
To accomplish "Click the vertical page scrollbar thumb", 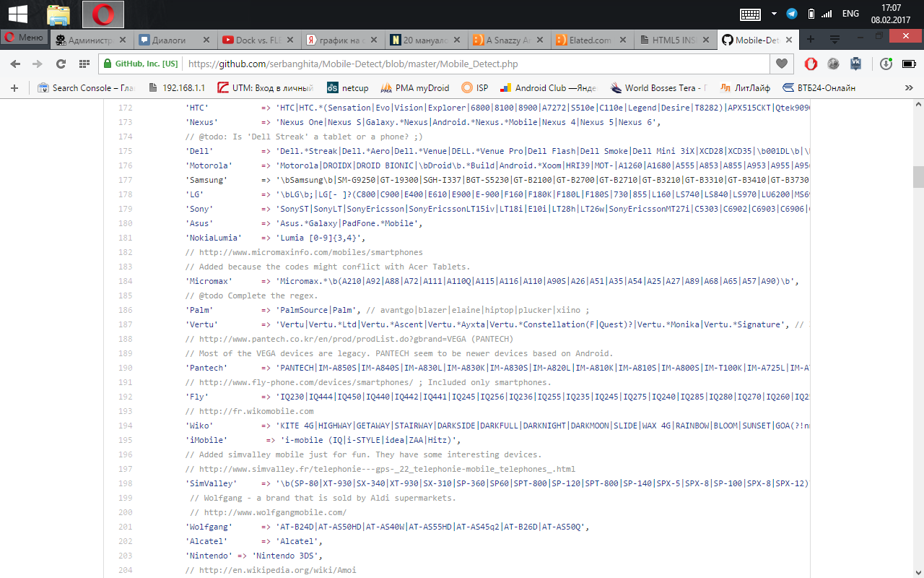I will coord(918,176).
